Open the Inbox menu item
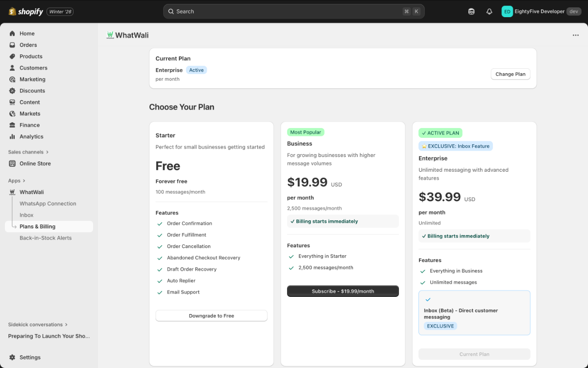 pos(26,215)
